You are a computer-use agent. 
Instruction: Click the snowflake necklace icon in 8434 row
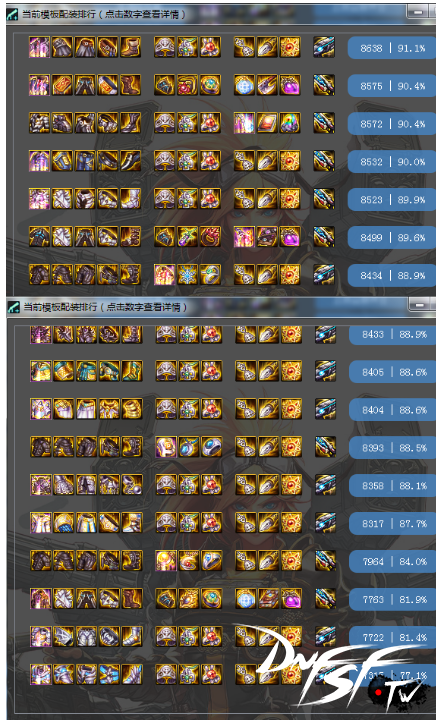click(x=187, y=275)
